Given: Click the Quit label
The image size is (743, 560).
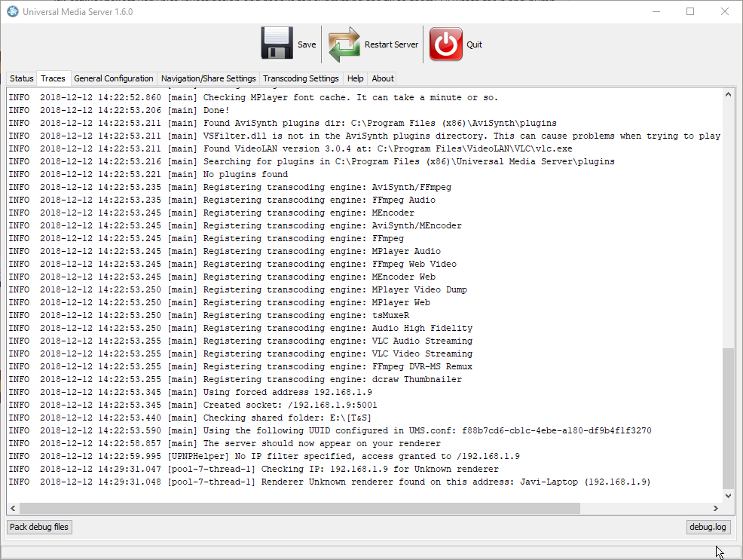Looking at the screenshot, I should tap(474, 44).
